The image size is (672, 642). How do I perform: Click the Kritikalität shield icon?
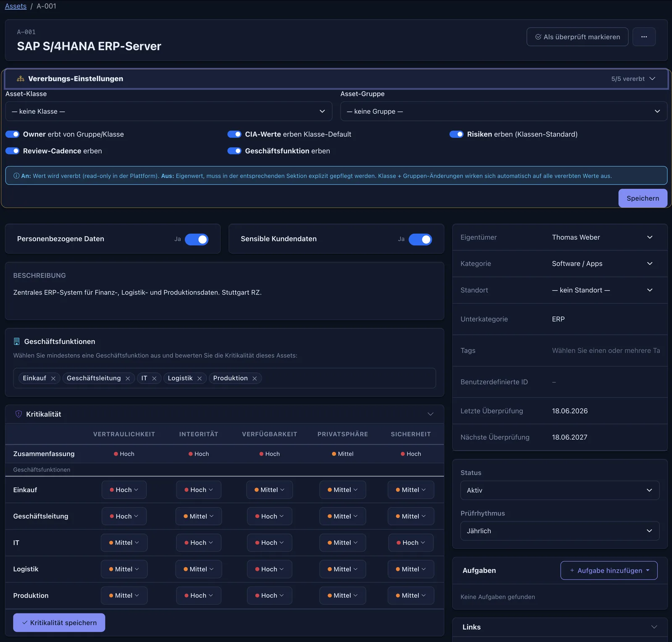coord(18,414)
